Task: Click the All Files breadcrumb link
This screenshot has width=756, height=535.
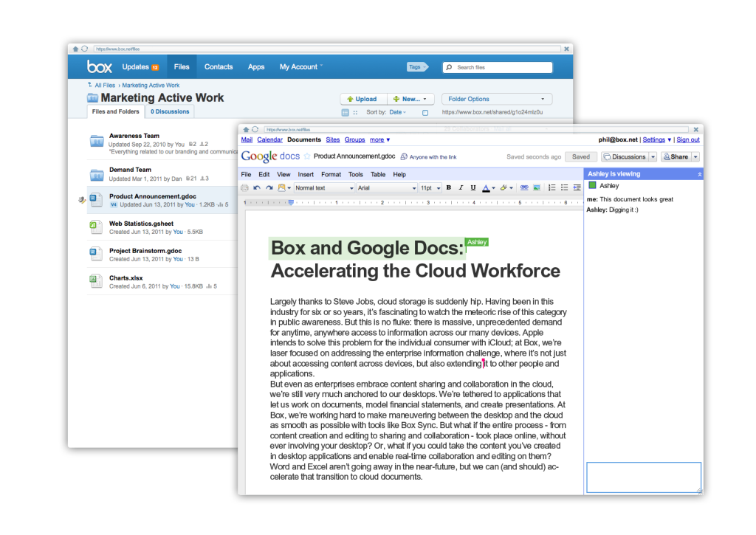Action: click(105, 86)
